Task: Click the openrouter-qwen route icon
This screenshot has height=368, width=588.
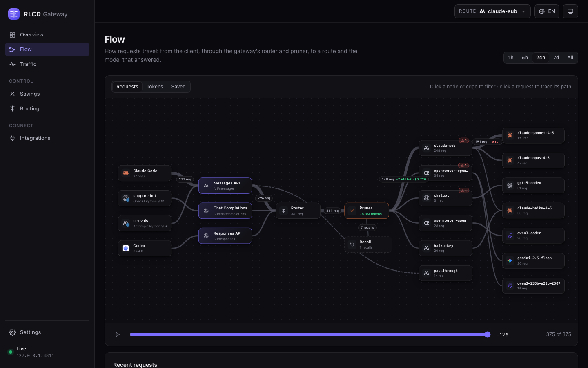Action: click(426, 223)
